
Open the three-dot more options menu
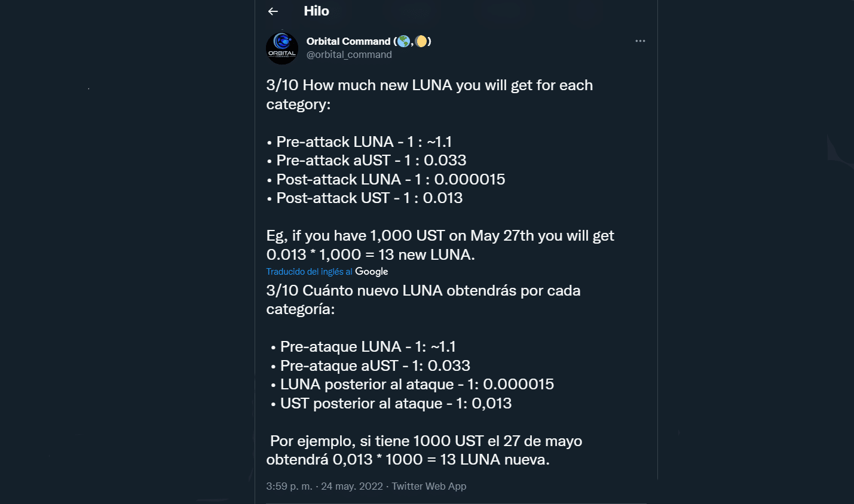point(640,41)
